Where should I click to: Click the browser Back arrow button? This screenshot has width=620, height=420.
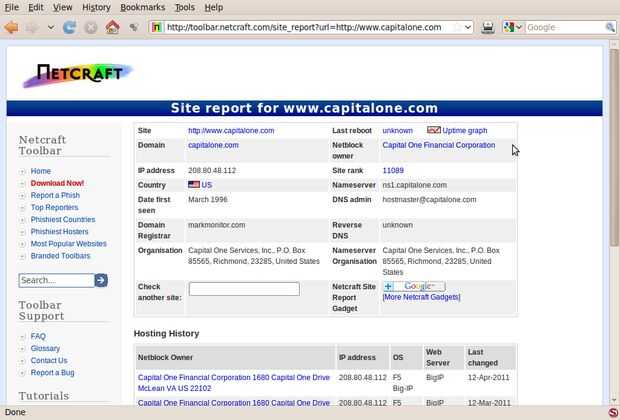(11, 27)
